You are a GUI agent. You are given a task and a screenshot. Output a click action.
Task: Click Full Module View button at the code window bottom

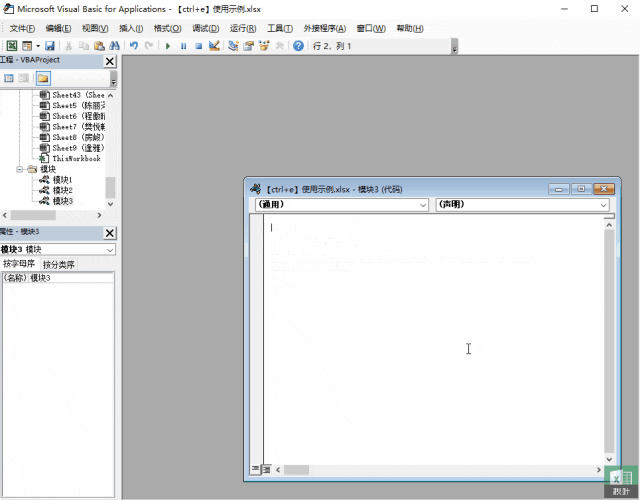(x=267, y=469)
